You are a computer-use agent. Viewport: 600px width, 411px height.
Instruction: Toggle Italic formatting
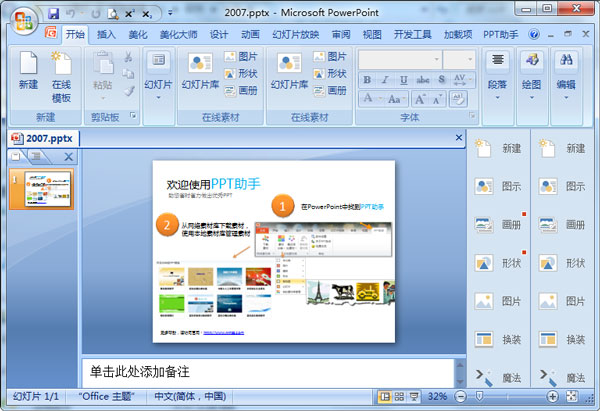(x=385, y=80)
